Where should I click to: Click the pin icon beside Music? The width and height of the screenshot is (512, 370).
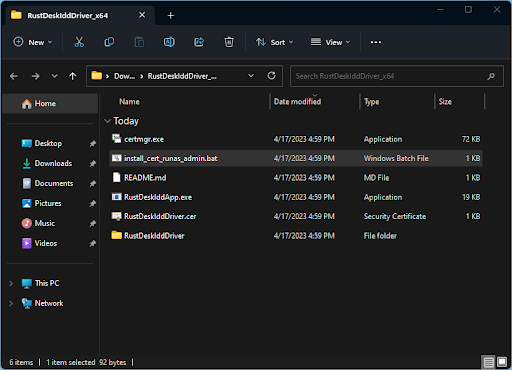tap(93, 223)
